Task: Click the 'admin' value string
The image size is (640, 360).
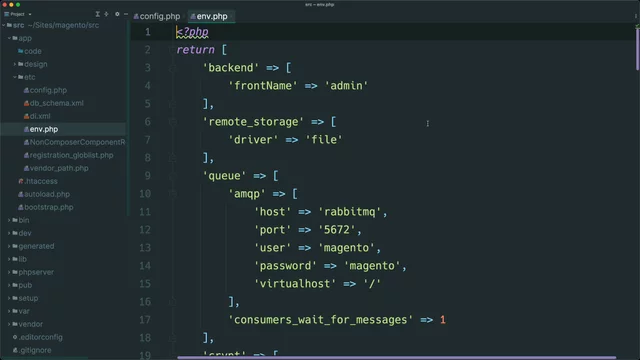Action: pos(346,86)
